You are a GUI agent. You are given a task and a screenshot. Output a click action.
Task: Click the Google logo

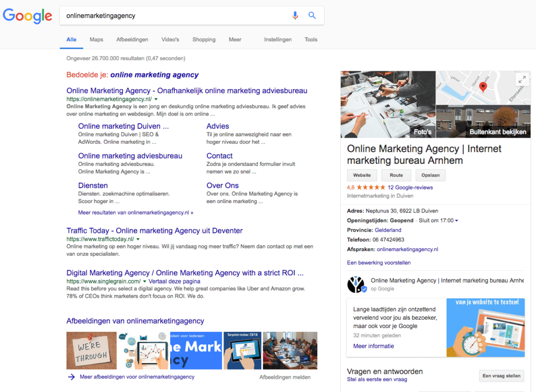(x=27, y=16)
